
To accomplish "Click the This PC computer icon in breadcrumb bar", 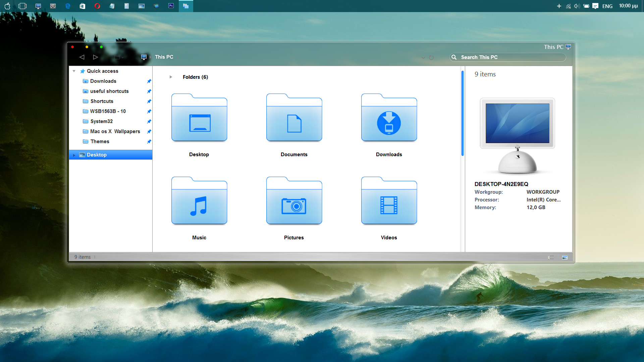I will (144, 57).
